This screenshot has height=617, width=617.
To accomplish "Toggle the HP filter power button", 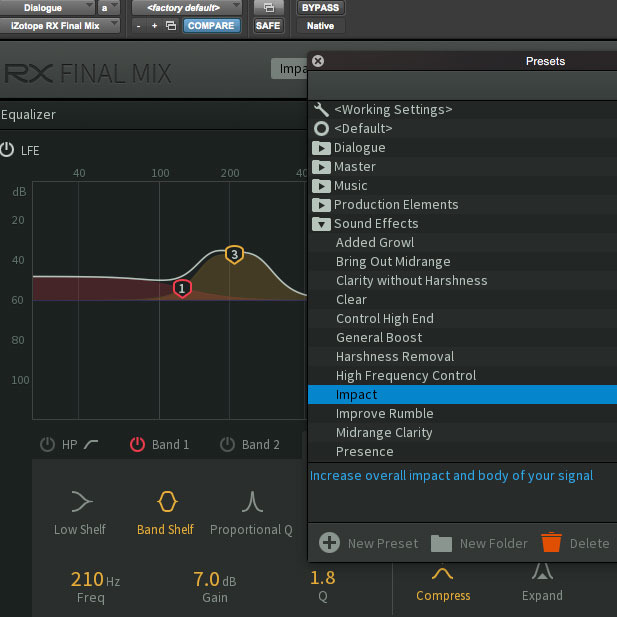I will click(47, 445).
